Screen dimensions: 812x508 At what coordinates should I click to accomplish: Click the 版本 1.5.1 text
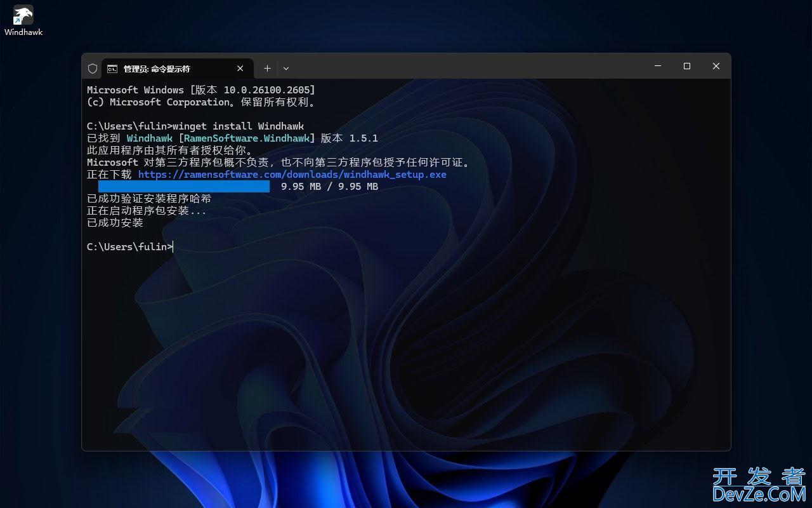(x=350, y=138)
